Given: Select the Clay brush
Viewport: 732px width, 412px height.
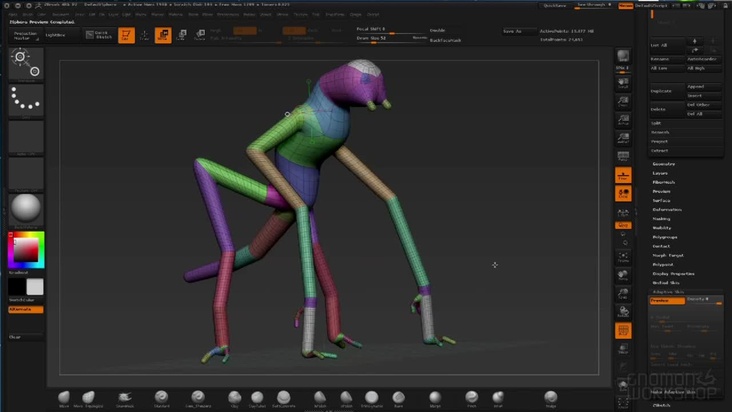Looking at the screenshot, I should (234, 398).
